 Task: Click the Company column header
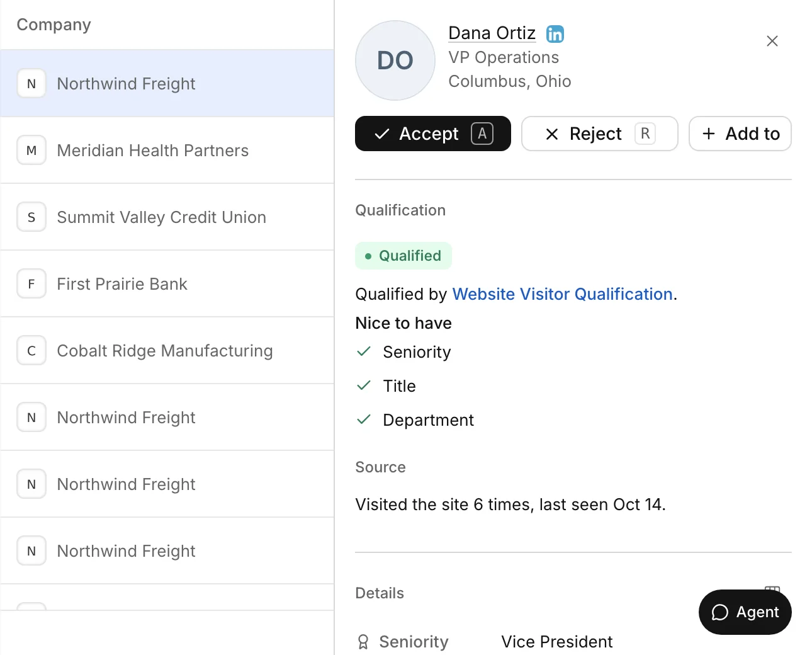click(54, 25)
